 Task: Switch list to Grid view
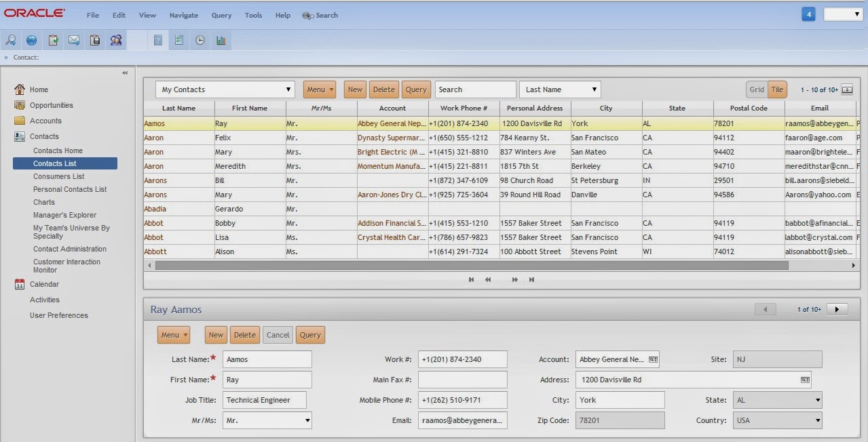[757, 89]
